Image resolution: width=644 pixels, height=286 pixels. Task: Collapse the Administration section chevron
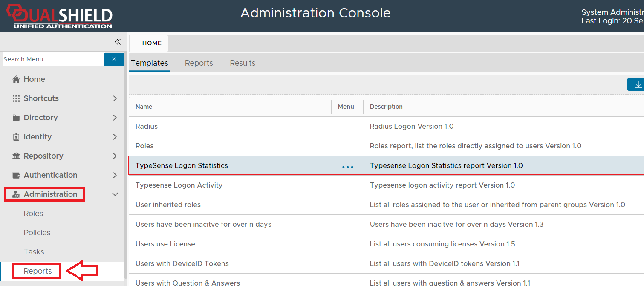coord(115,194)
